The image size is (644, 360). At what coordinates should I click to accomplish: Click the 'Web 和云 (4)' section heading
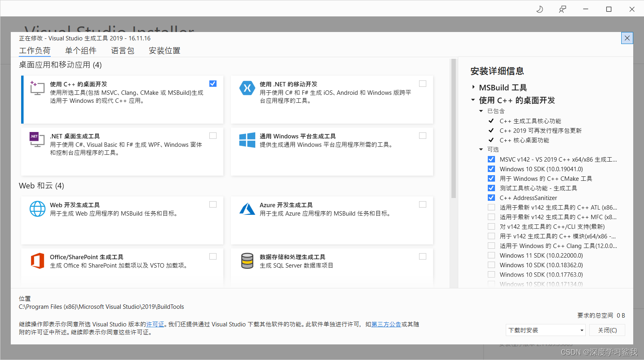tap(42, 186)
